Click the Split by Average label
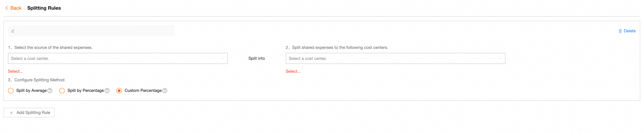This screenshot has height=134, width=644. click(x=31, y=90)
